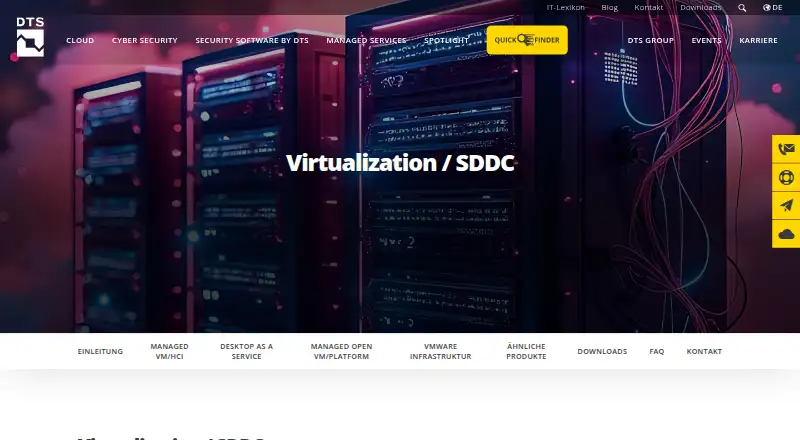Image resolution: width=800 pixels, height=440 pixels.
Task: Open the DTS Group menu
Action: click(651, 40)
